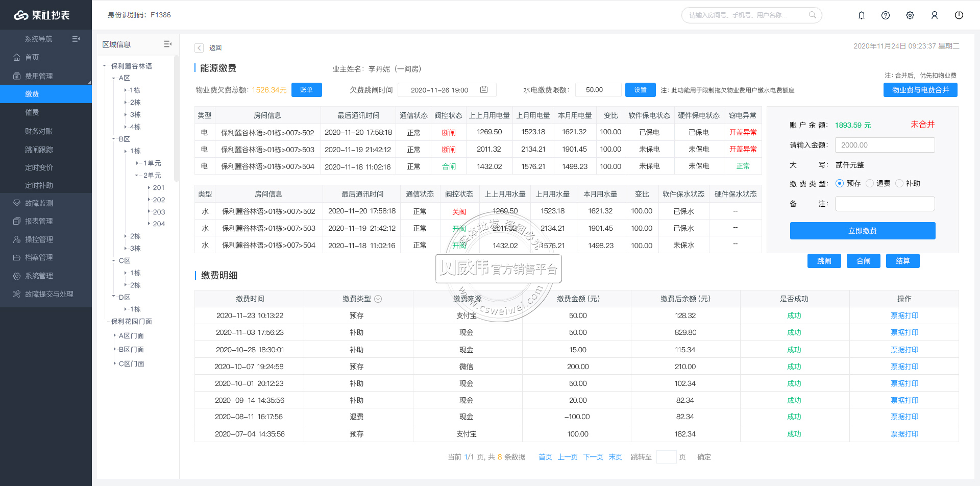Open the notification bell icon

[x=862, y=15]
